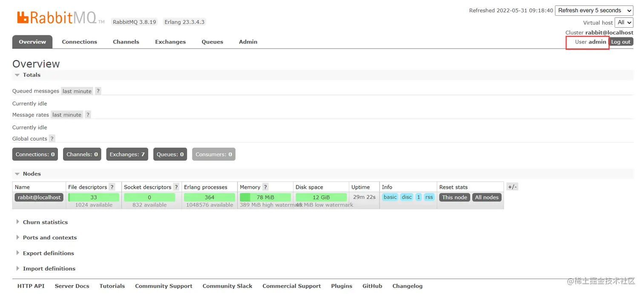Reset stats for This node
644x294 pixels.
pos(455,197)
